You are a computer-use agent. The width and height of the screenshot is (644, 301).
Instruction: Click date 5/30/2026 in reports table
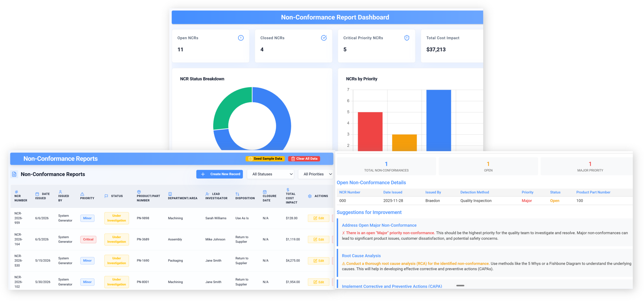pyautogui.click(x=43, y=282)
